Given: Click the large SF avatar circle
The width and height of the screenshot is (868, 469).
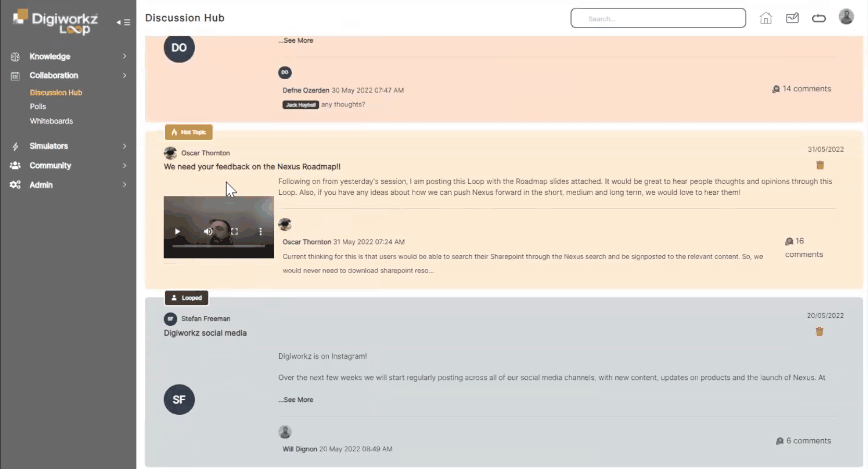Looking at the screenshot, I should (179, 399).
